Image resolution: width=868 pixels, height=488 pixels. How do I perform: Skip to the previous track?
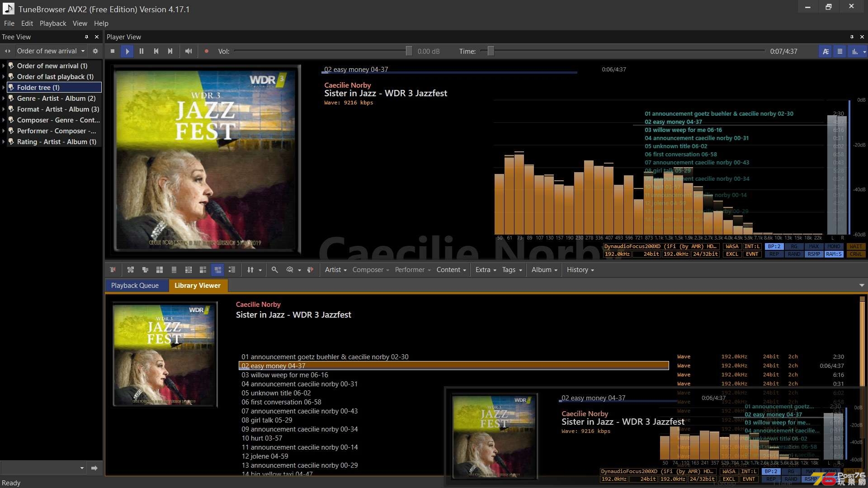156,52
